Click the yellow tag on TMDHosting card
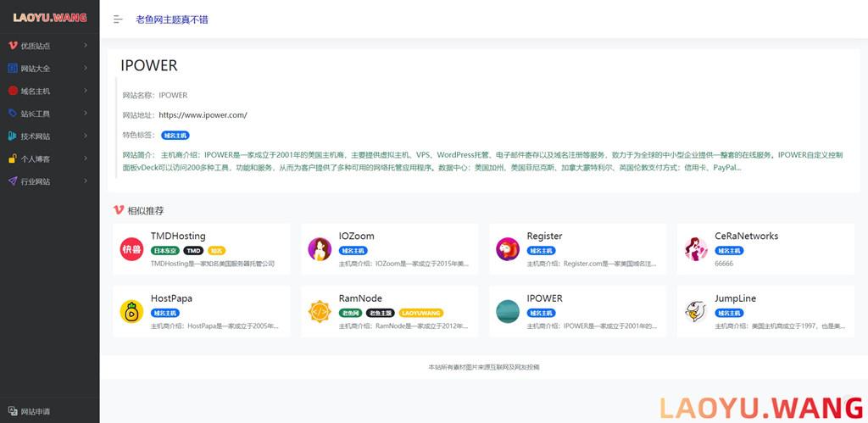 click(216, 251)
